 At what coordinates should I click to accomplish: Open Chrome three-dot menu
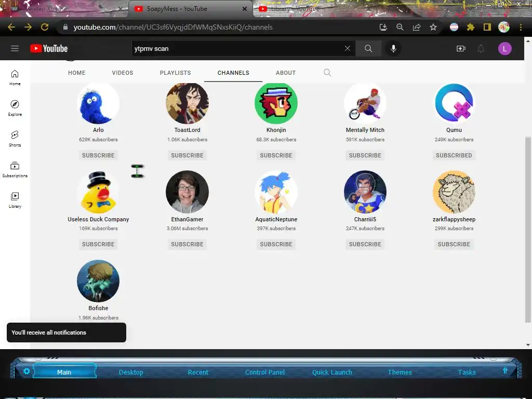coord(521,27)
